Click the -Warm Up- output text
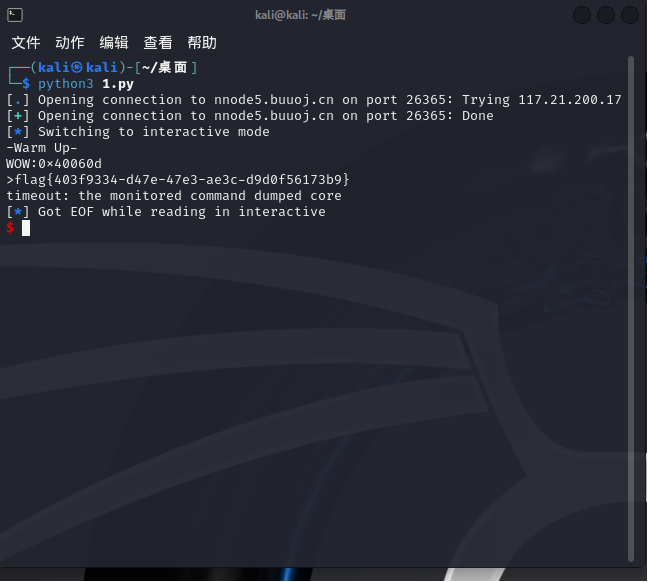Viewport: 648px width, 582px height. (x=42, y=148)
